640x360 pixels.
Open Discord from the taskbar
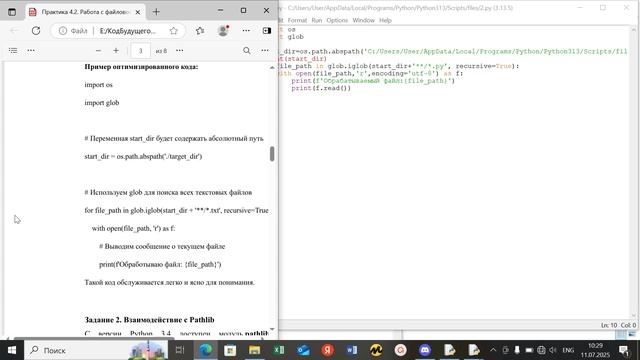coord(425,350)
